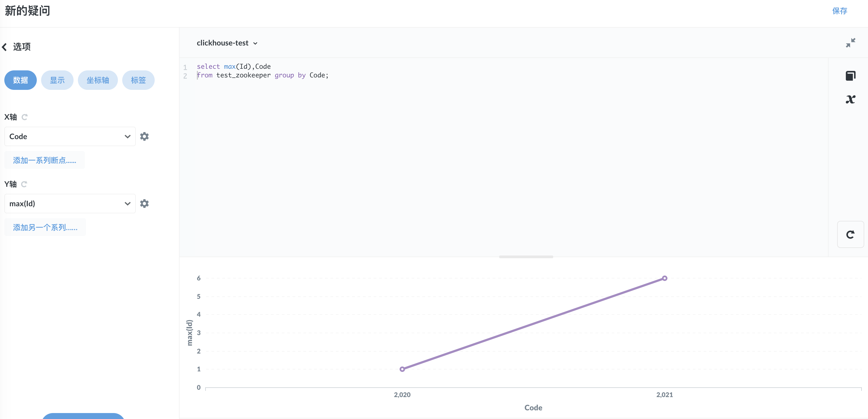The height and width of the screenshot is (419, 868).
Task: Click the 2,021 x-axis tick label
Action: [x=664, y=395]
